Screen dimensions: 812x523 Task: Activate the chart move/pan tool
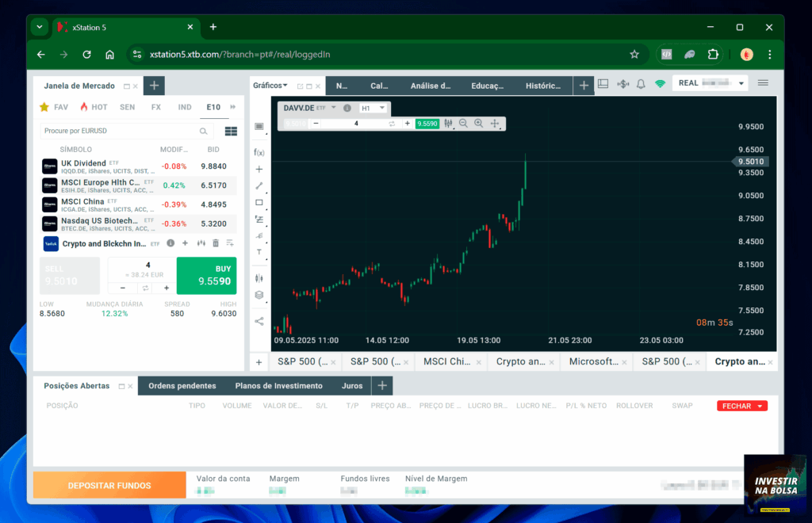[495, 123]
